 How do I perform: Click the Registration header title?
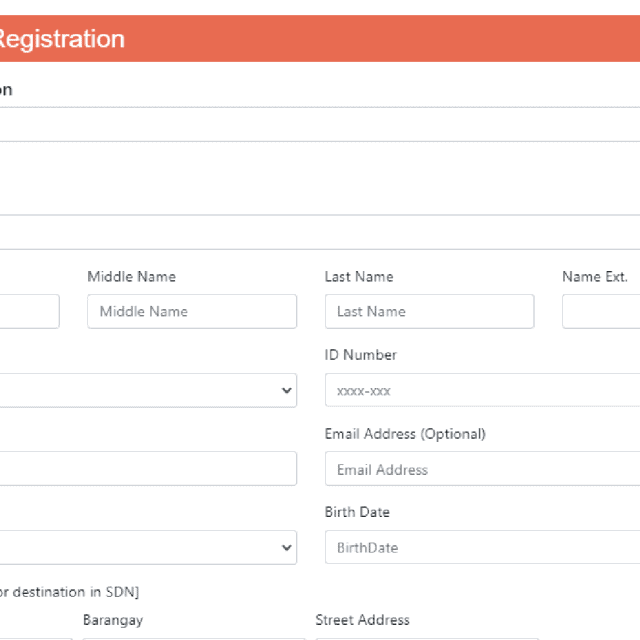[x=62, y=39]
